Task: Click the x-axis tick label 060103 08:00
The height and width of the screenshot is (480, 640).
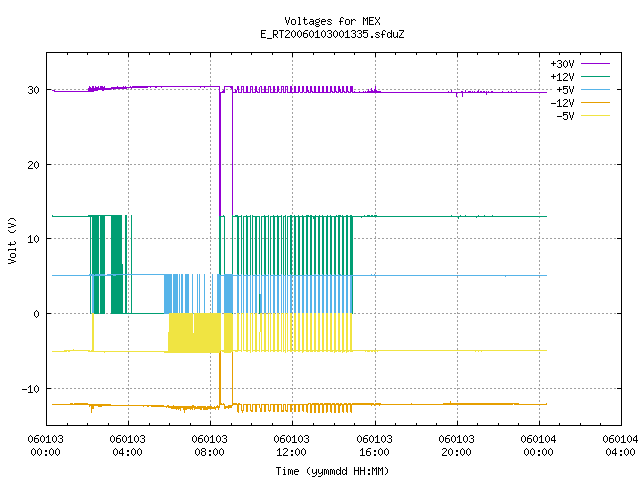Action: click(209, 446)
